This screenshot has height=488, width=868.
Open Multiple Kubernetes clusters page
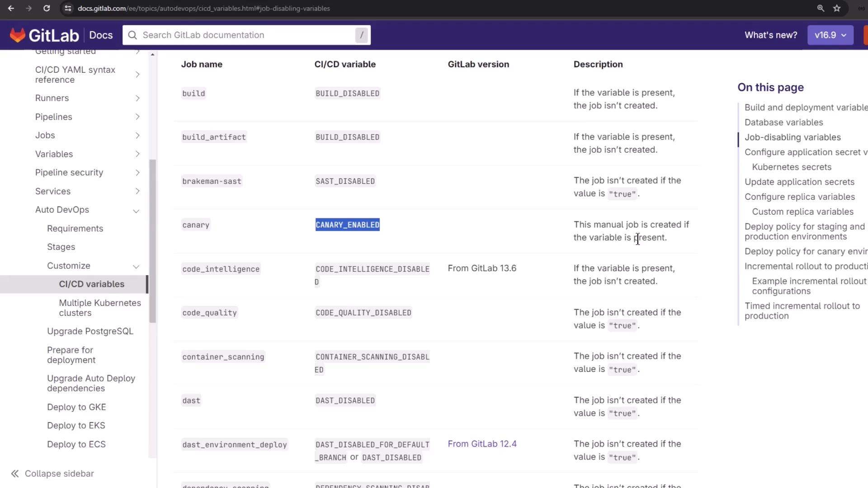click(100, 308)
